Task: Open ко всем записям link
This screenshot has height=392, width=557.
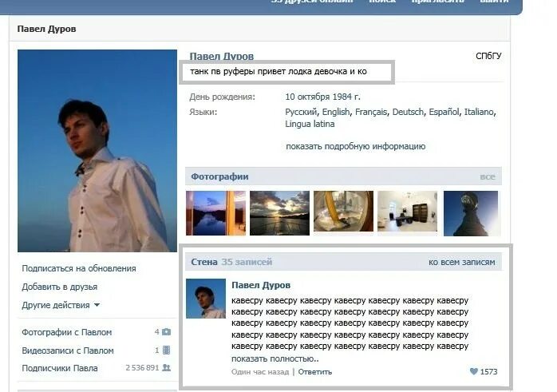Action: pos(461,262)
